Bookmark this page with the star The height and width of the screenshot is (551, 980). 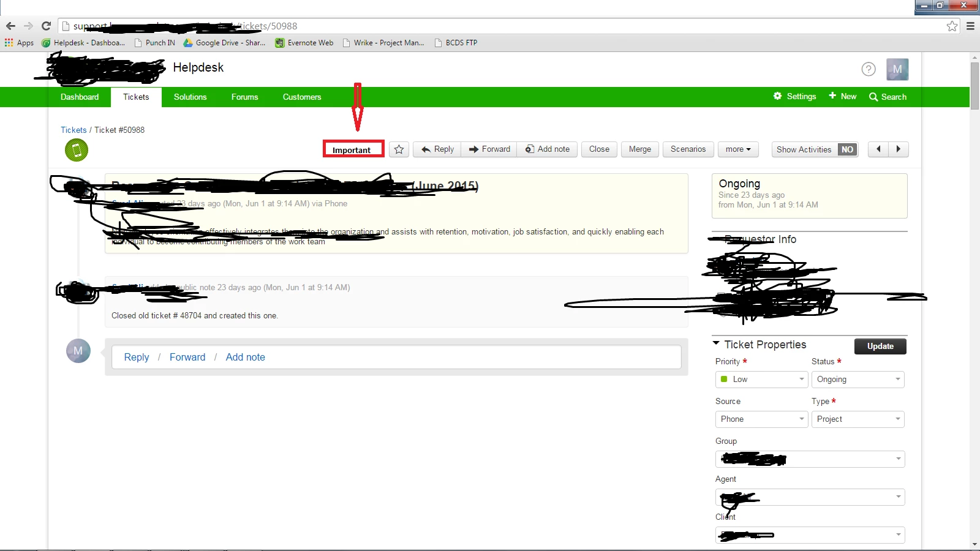tap(952, 26)
